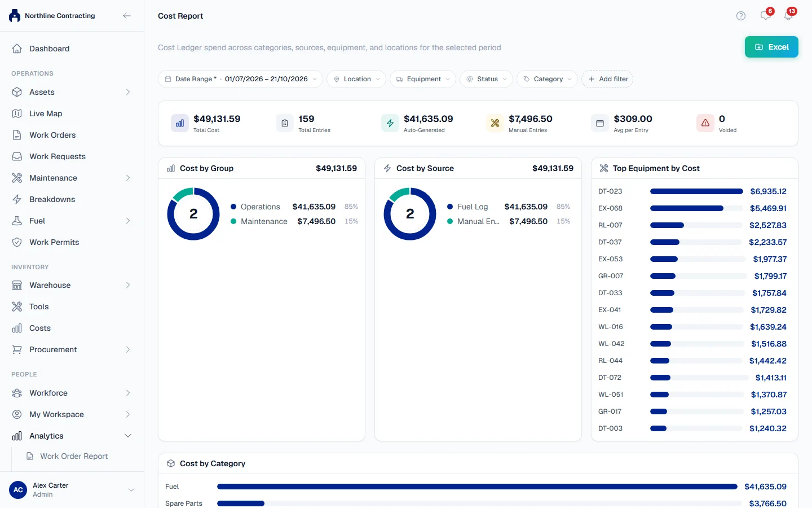Open the Status filter dropdown
This screenshot has width=812, height=508.
click(x=486, y=79)
